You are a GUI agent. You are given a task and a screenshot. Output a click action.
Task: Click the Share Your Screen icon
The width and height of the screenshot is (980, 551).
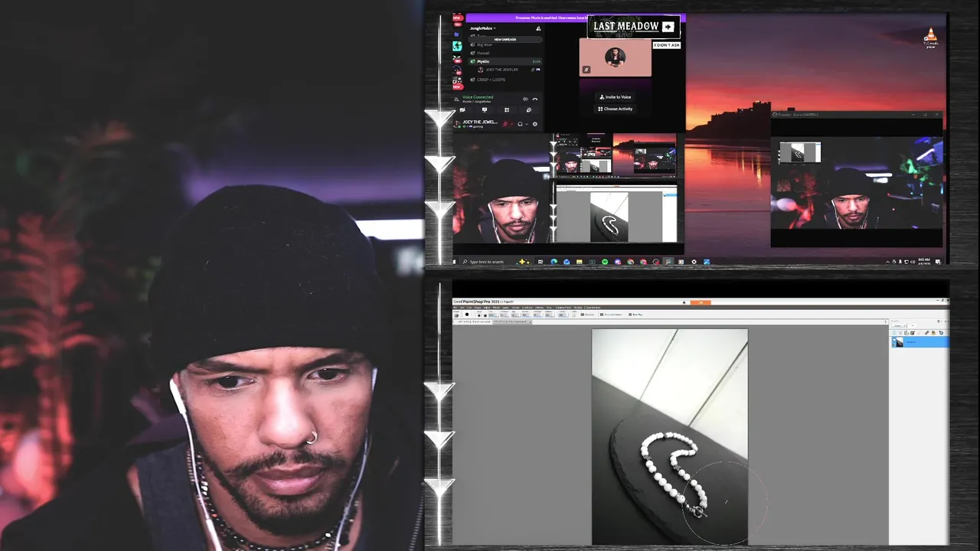pos(485,110)
